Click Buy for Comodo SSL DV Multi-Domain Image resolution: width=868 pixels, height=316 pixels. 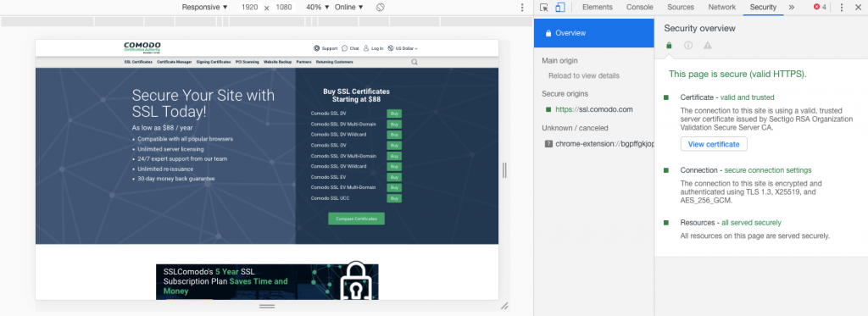point(394,124)
